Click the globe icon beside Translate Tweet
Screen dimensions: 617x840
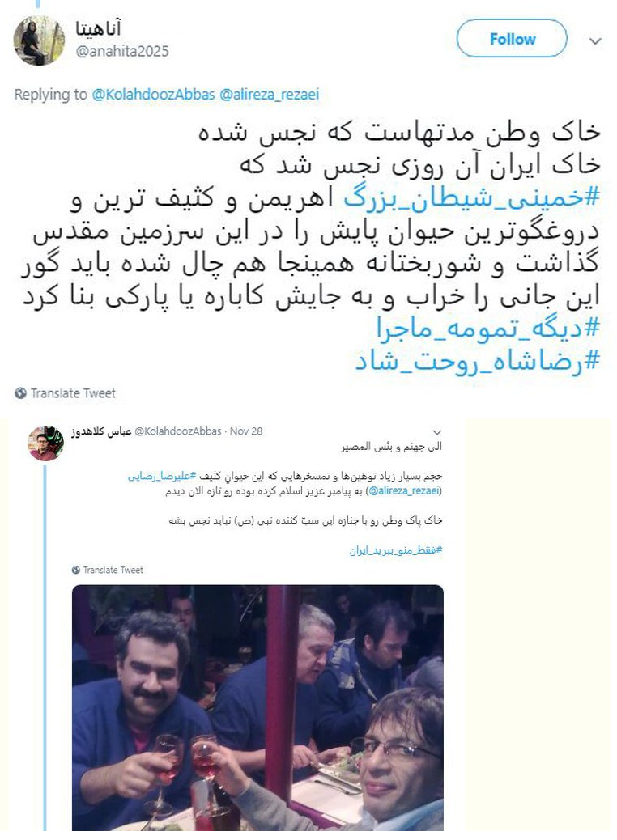(x=21, y=393)
